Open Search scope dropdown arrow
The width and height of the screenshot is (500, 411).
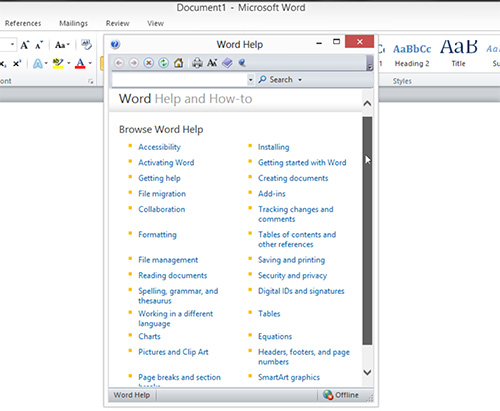[x=300, y=80]
